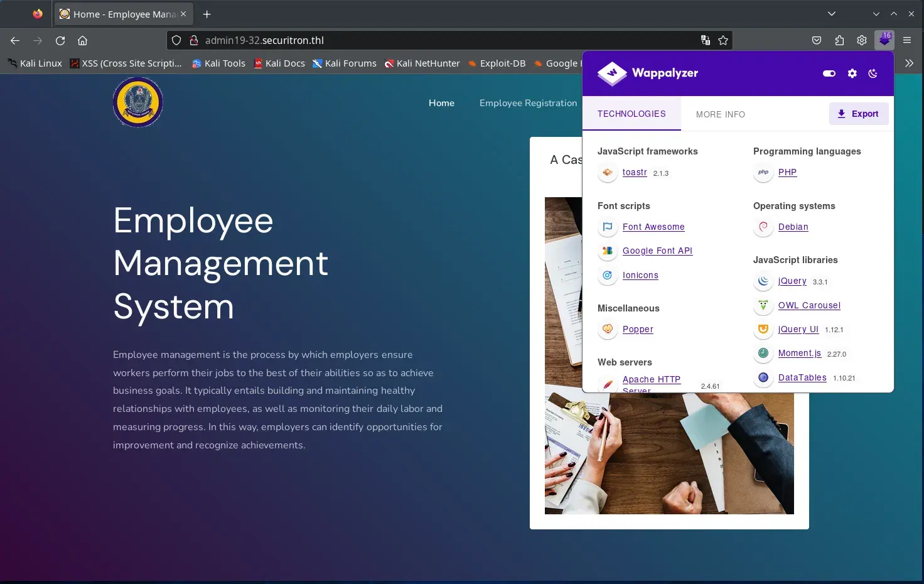Switch Wappalyzer to dark mode moon icon

pos(873,73)
